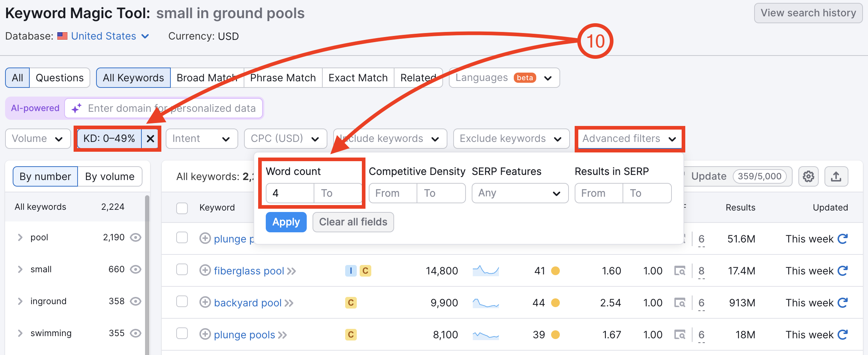The width and height of the screenshot is (868, 355).
Task: Switch to the Questions tab
Action: tap(60, 78)
